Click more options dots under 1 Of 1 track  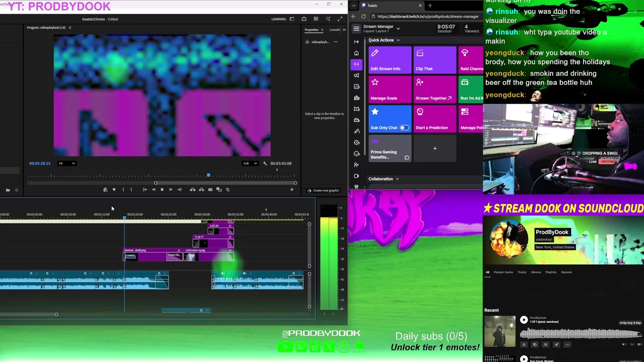pyautogui.click(x=567, y=344)
